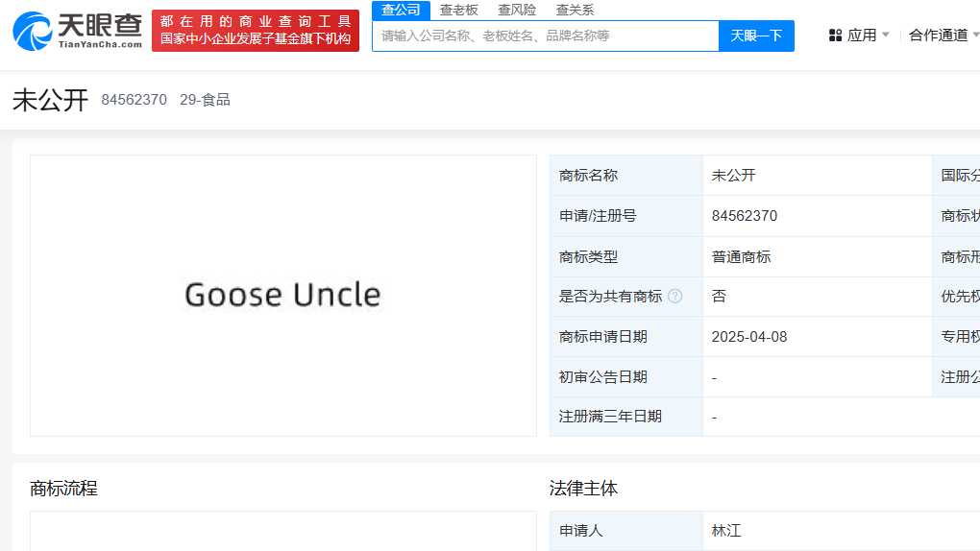
Task: Click the help icon beside 是否为共有商标
Action: click(x=675, y=297)
